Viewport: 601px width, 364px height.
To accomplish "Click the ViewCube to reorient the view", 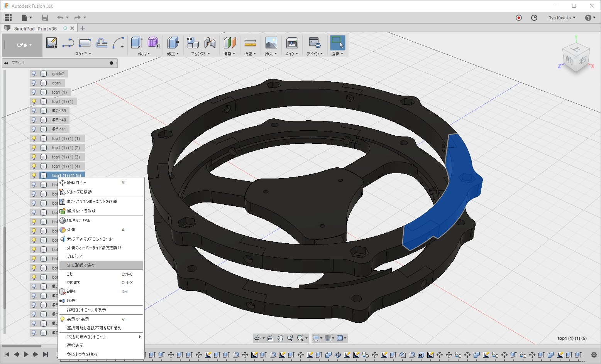I will pyautogui.click(x=576, y=59).
